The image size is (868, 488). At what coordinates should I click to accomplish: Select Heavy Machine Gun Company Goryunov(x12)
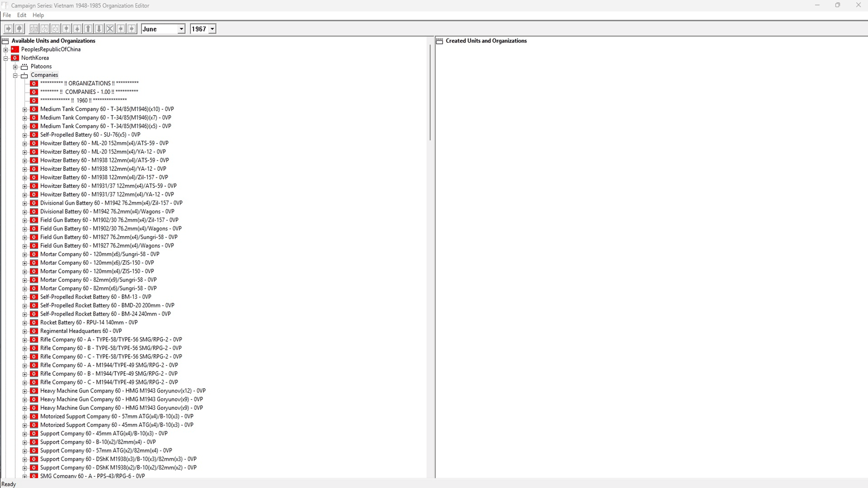[x=123, y=391]
